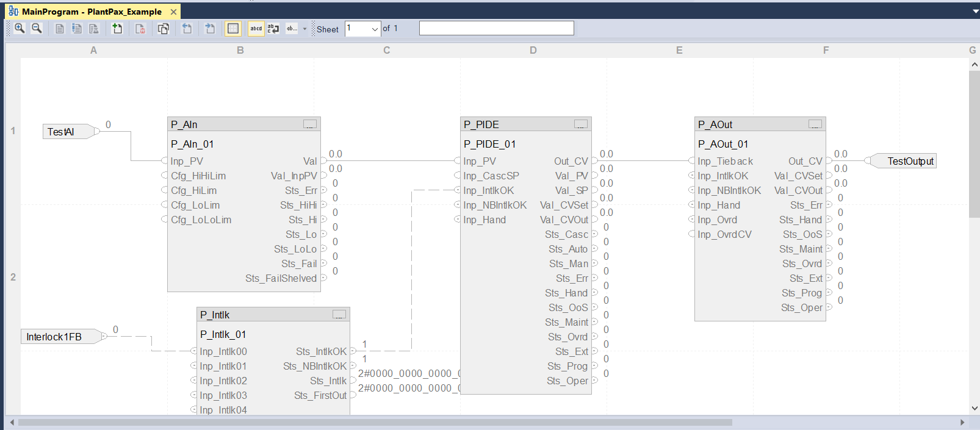This screenshot has width=980, height=430.
Task: Click the vertical scrollbar down arrow
Action: click(x=974, y=408)
